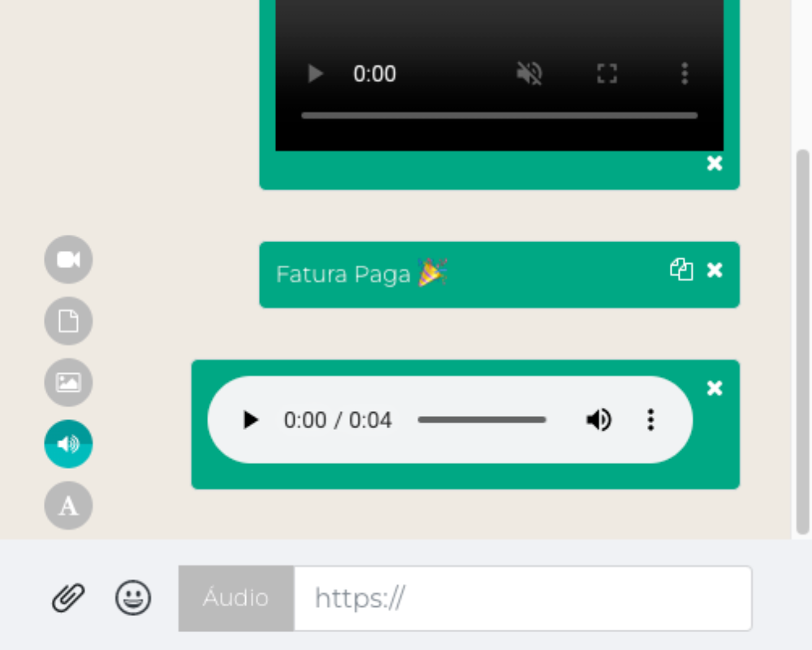
Task: Play the audio clip
Action: (251, 420)
